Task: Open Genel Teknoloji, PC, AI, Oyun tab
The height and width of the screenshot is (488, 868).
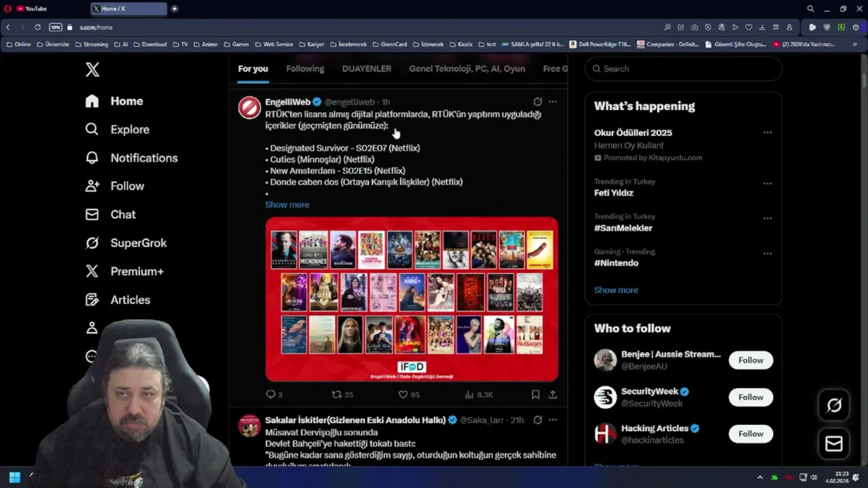Action: pyautogui.click(x=467, y=68)
